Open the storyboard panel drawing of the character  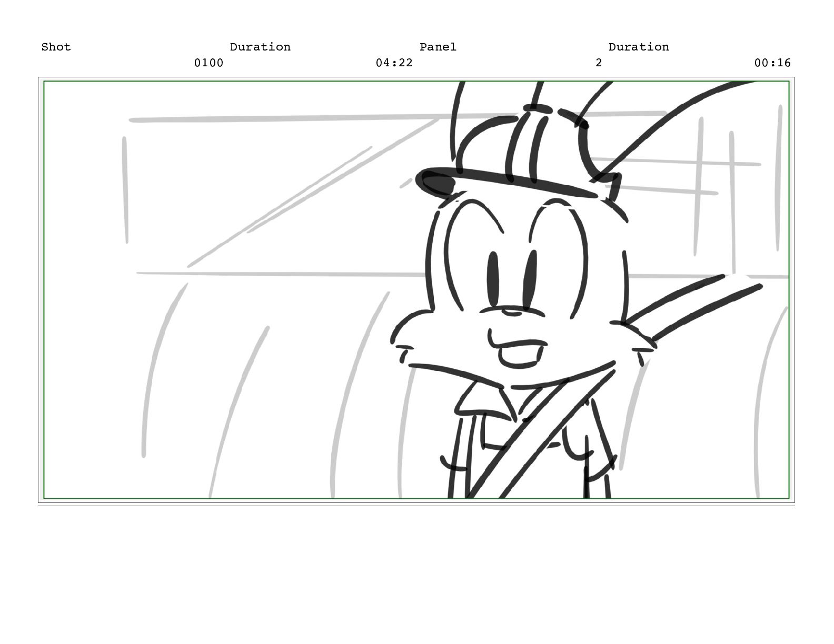click(x=416, y=290)
